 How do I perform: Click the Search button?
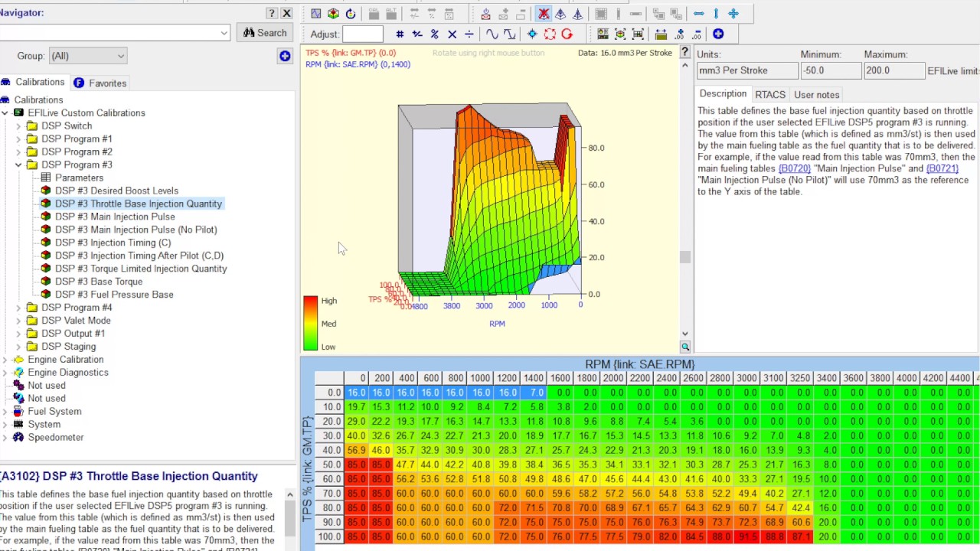(265, 33)
